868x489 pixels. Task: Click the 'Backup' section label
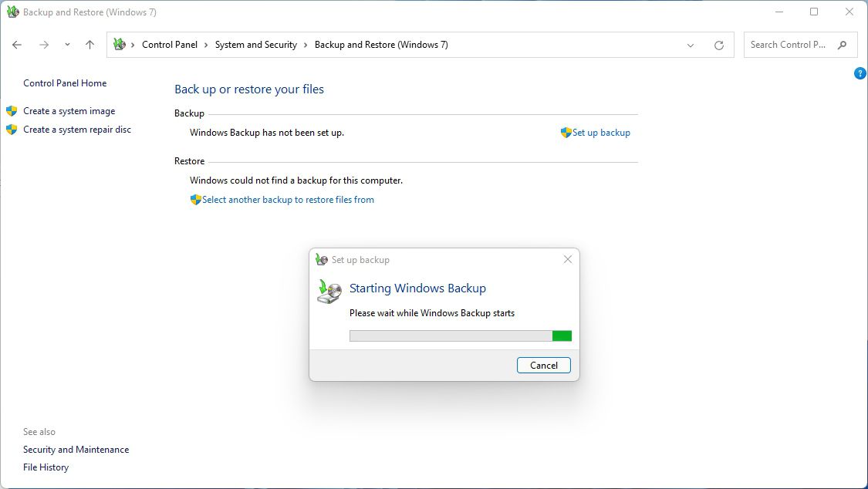[189, 113]
